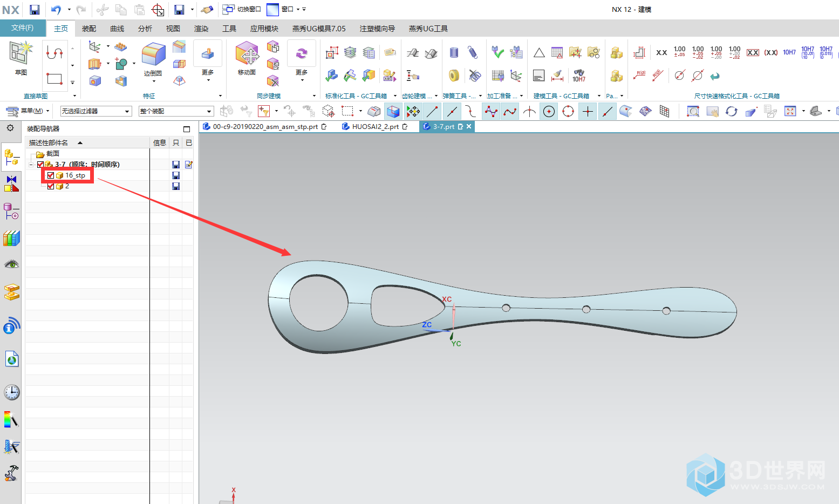Switch to the 曲线 ribbon tab
Image resolution: width=839 pixels, height=504 pixels.
click(x=117, y=29)
